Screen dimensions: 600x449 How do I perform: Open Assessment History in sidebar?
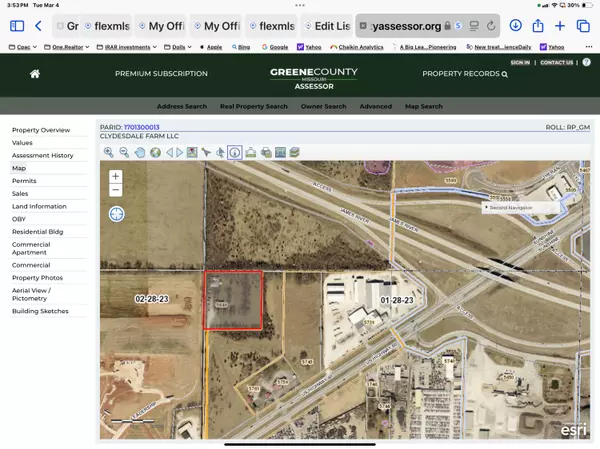(42, 155)
